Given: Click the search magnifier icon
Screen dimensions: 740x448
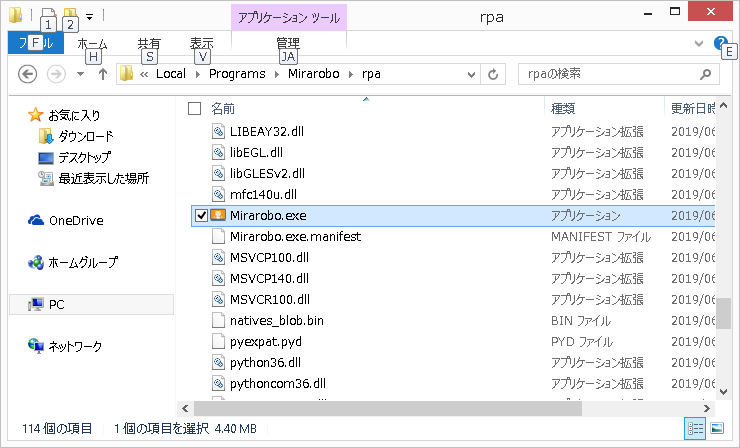Looking at the screenshot, I should click(706, 74).
